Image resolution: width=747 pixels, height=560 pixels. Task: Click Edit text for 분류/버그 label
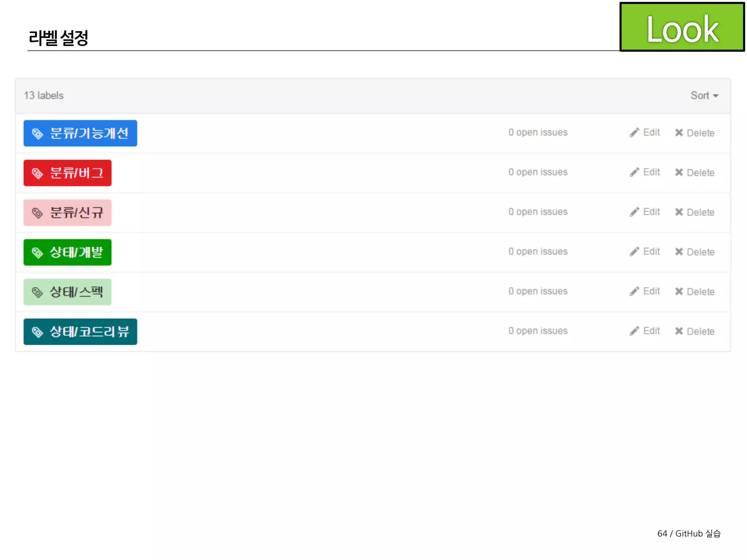[x=651, y=172]
